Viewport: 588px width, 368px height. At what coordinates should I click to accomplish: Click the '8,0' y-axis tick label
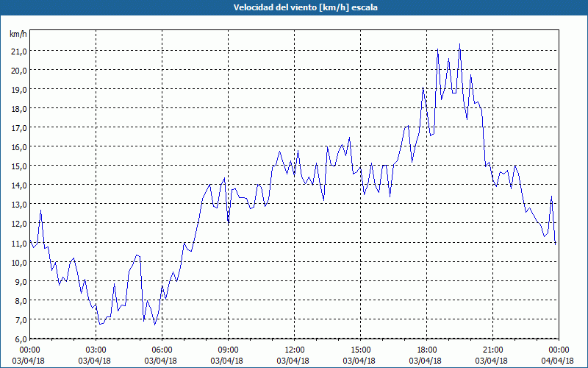21,300
